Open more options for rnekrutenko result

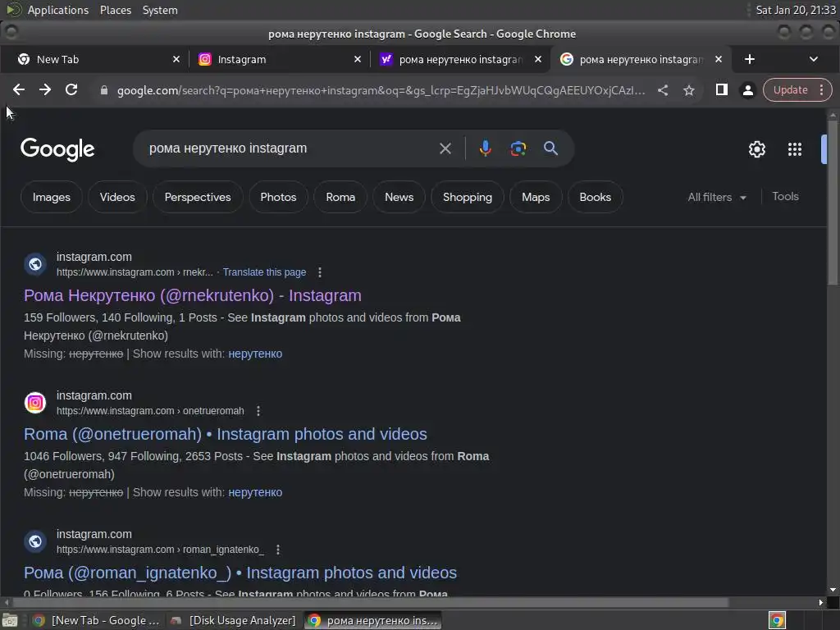320,272
